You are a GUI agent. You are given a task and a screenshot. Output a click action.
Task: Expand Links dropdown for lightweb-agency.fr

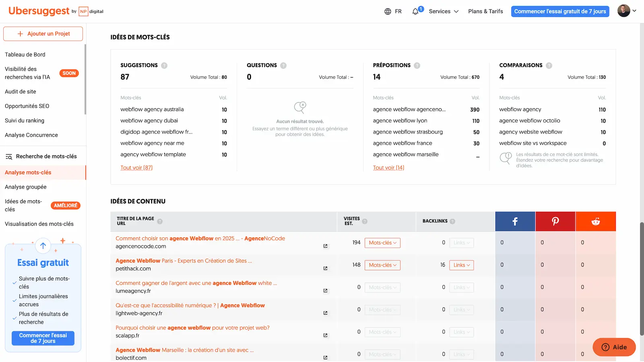pos(461,310)
